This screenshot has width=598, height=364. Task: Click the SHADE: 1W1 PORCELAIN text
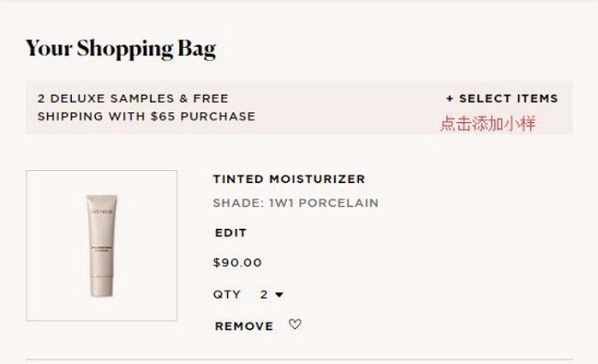(x=296, y=203)
